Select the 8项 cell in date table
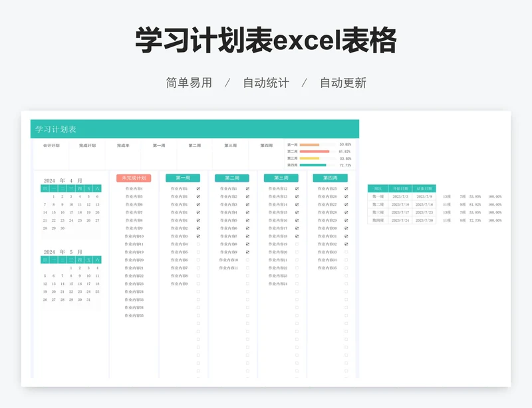Screen dimensions: 532x408 point(463,220)
